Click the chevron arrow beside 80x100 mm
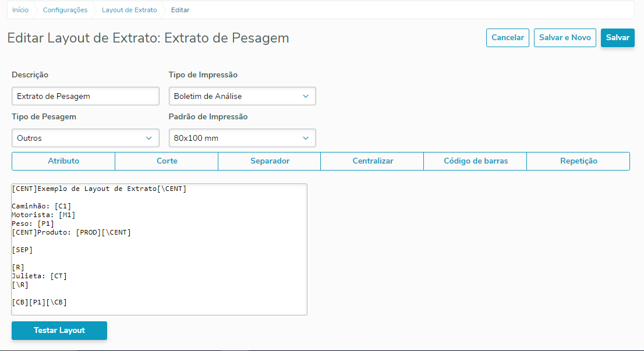Image resolution: width=644 pixels, height=351 pixels. tap(306, 138)
